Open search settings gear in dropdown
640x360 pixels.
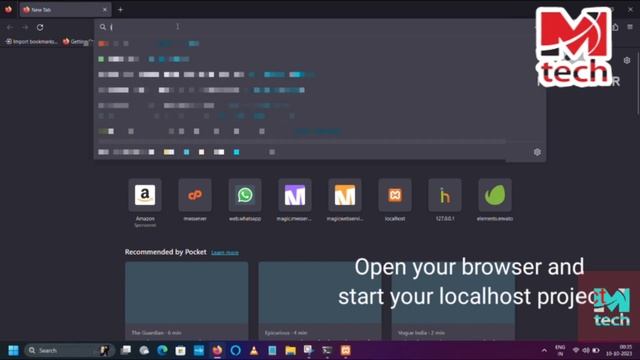(537, 152)
